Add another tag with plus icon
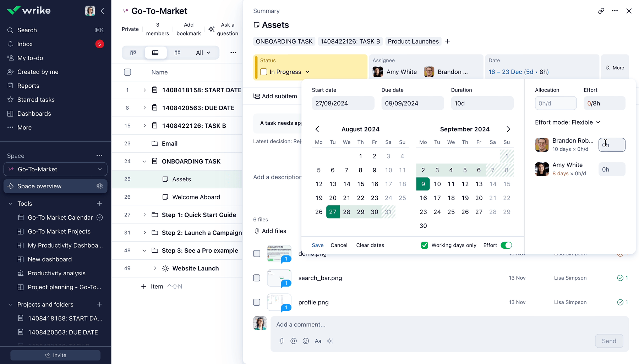Screen dimensions: 639x364 [x=448, y=41]
